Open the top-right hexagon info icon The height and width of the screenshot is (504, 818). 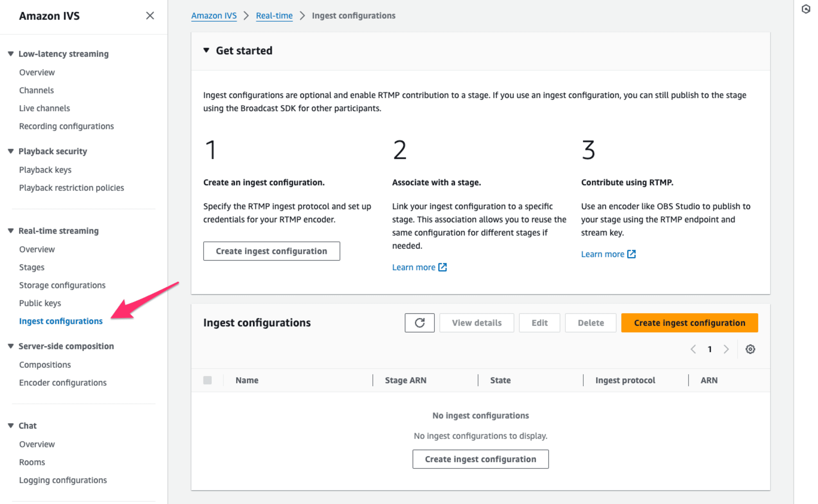click(x=806, y=9)
